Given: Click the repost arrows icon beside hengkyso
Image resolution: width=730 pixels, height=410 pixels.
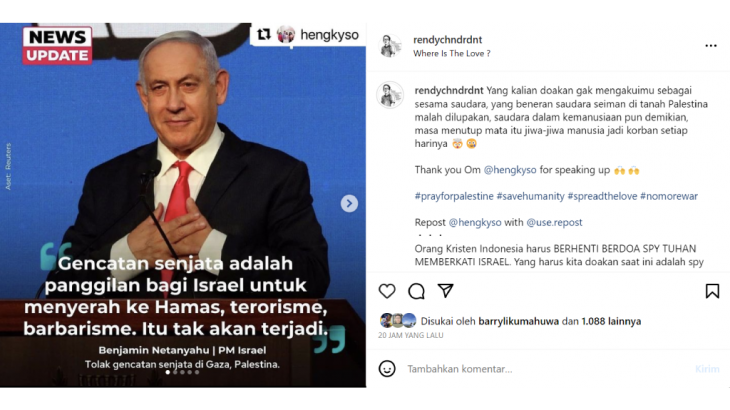Looking at the screenshot, I should (264, 34).
